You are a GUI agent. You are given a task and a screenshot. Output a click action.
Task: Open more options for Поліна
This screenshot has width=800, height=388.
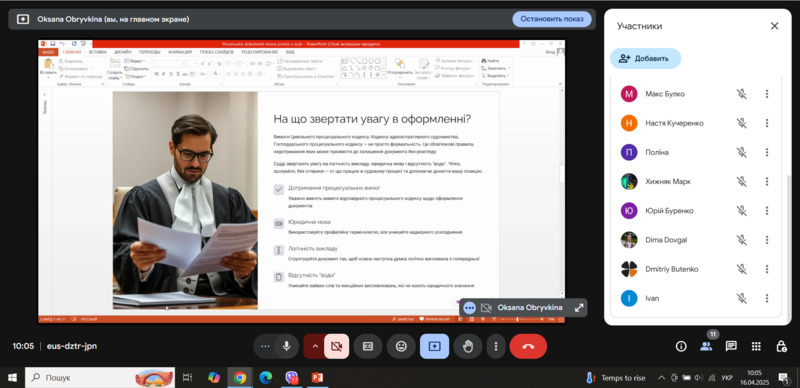[x=766, y=152]
